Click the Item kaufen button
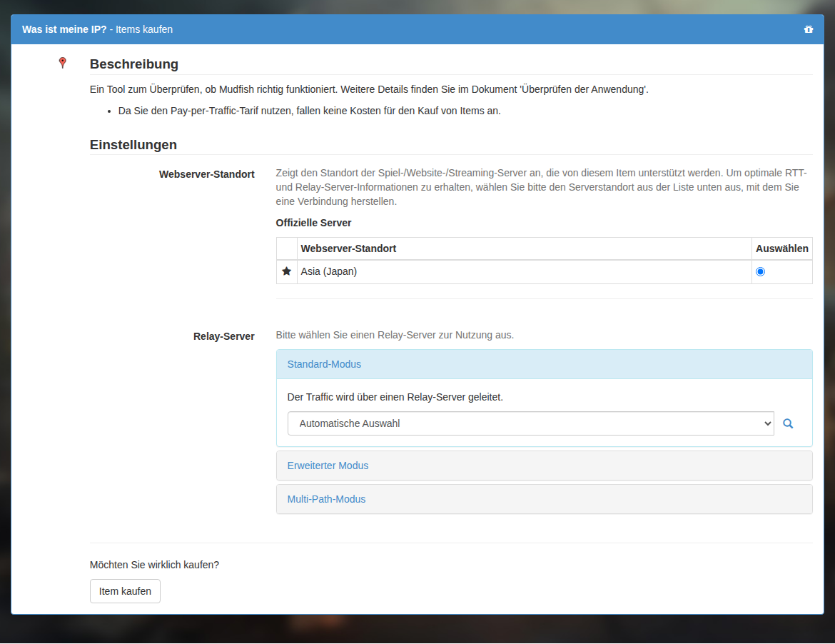 pos(125,591)
